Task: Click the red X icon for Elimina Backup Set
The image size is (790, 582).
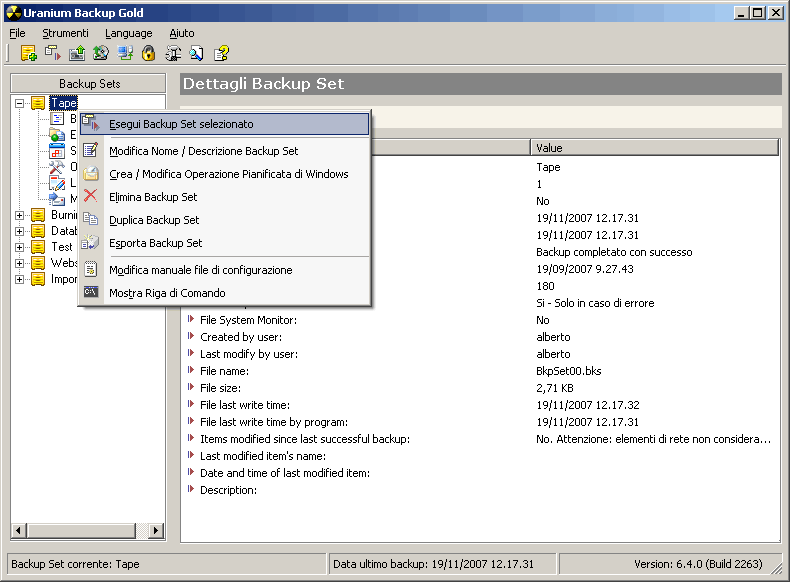Action: coord(91,196)
